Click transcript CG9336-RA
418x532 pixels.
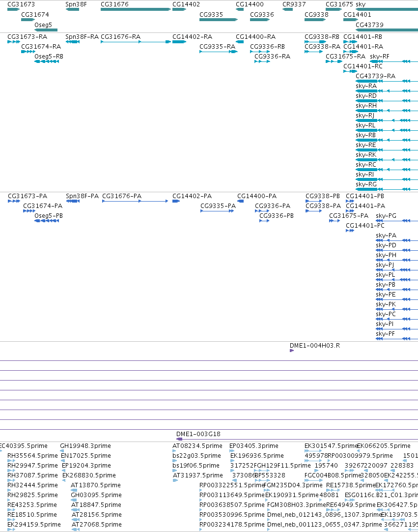(x=272, y=57)
